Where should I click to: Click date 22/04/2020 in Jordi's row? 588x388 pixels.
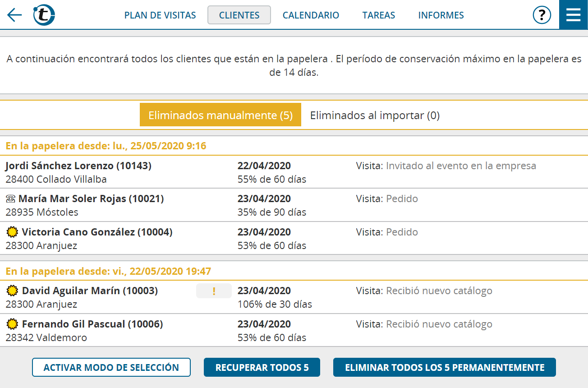pos(264,166)
